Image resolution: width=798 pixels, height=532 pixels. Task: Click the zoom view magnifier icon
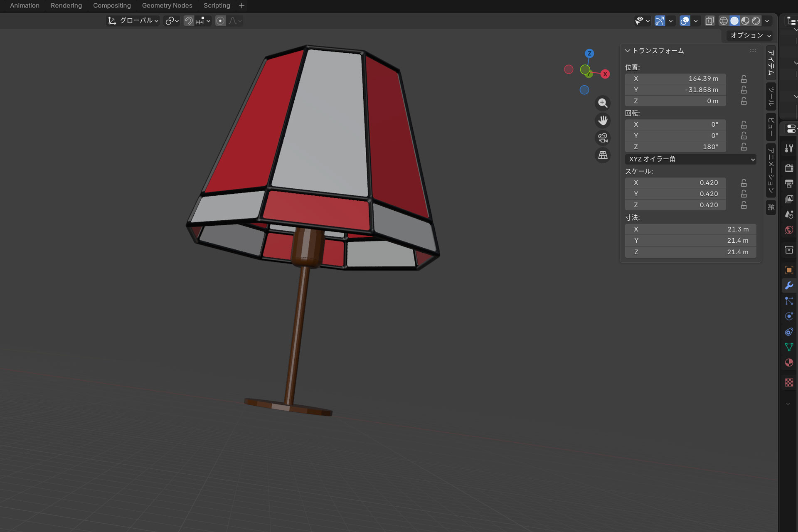coord(603,103)
